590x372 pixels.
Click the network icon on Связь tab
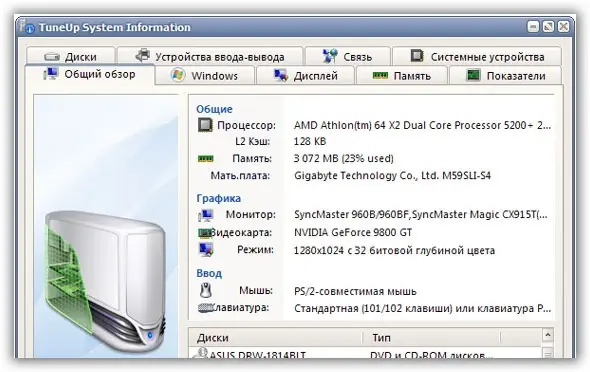pyautogui.click(x=330, y=56)
